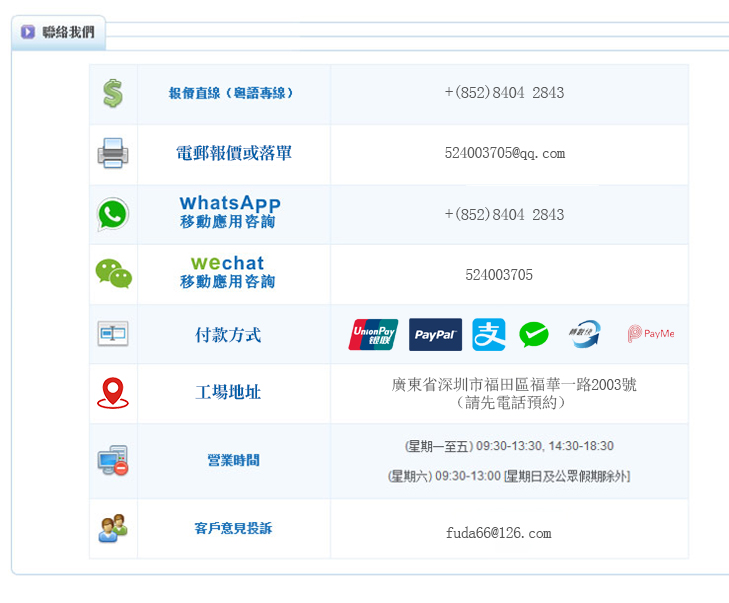The height and width of the screenshot is (603, 729).
Task: Click the 工場地址 label
Action: click(x=228, y=392)
